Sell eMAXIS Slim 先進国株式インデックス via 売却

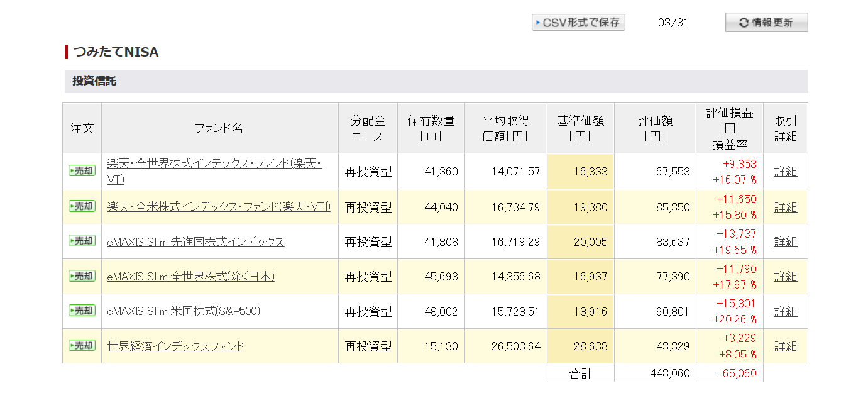(x=82, y=240)
